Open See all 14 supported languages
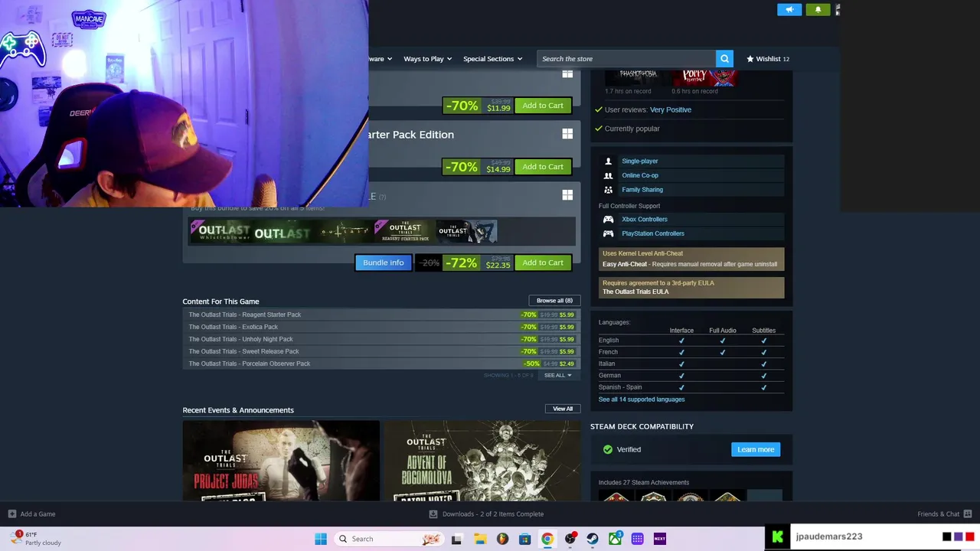980x551 pixels. 642,399
